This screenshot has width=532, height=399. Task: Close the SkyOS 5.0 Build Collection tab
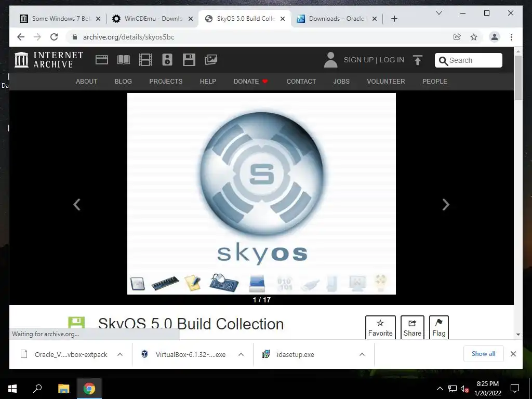(283, 19)
